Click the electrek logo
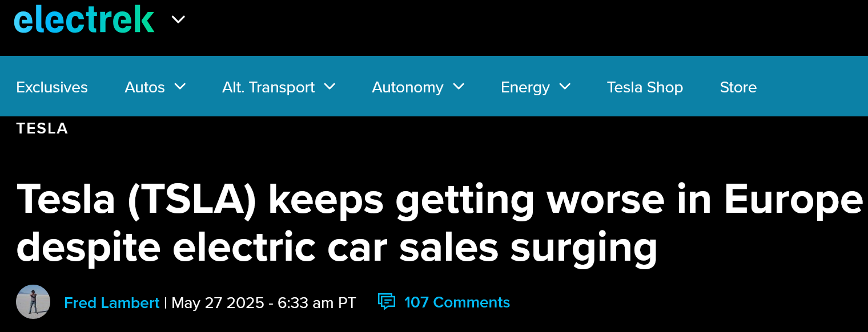 [84, 19]
